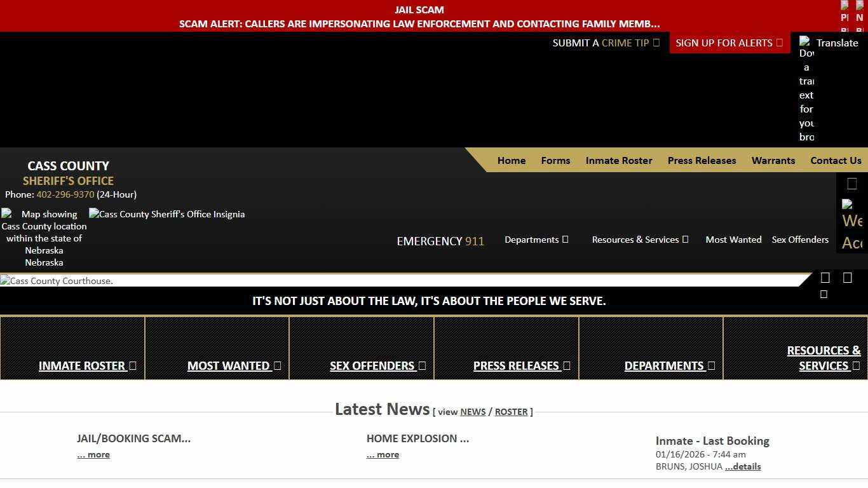
Task: Open the Warrants tab in gold menu
Action: click(x=773, y=160)
